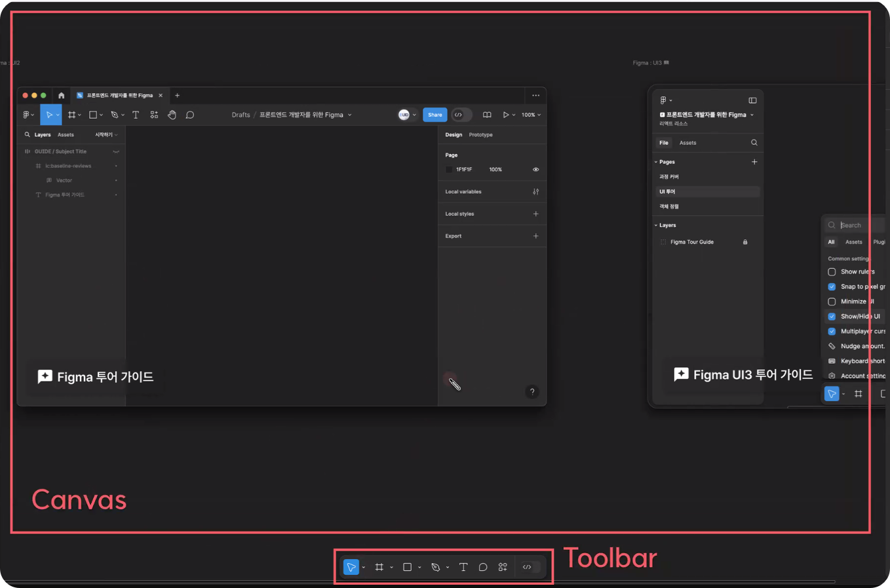Select Pen tool in bottom toolbar
Viewport: 890px width, 588px height.
[436, 567]
